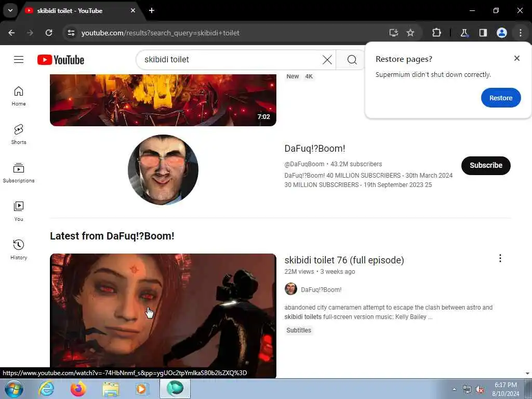Viewport: 532px width, 399px height.
Task: Click the Restore button
Action: click(501, 98)
